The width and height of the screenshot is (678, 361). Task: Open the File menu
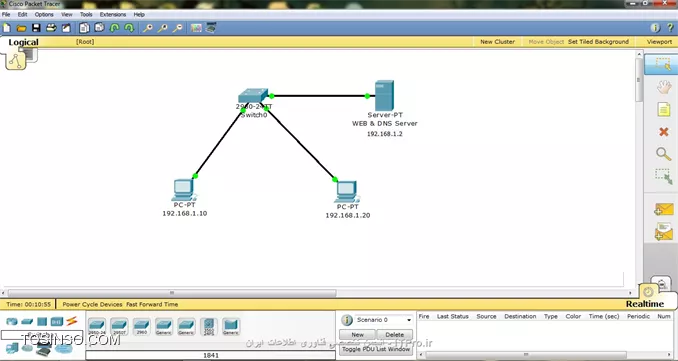pyautogui.click(x=6, y=14)
